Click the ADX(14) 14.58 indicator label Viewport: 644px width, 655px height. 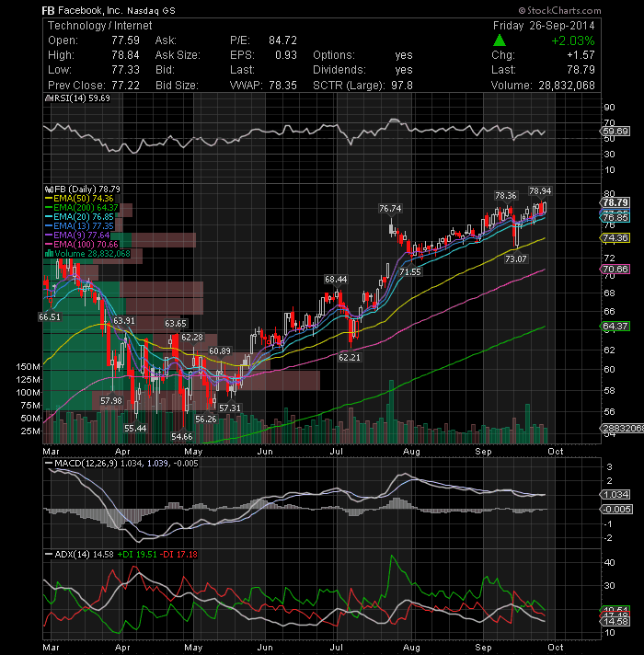[x=80, y=555]
